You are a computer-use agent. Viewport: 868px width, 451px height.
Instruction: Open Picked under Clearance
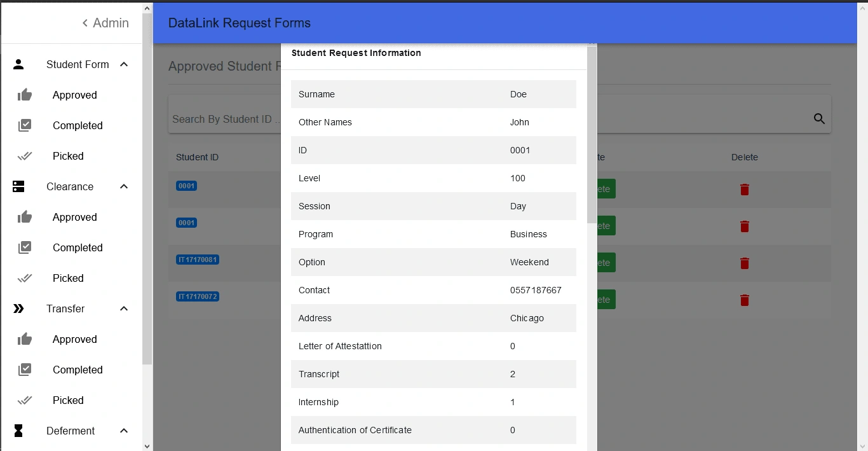[68, 278]
